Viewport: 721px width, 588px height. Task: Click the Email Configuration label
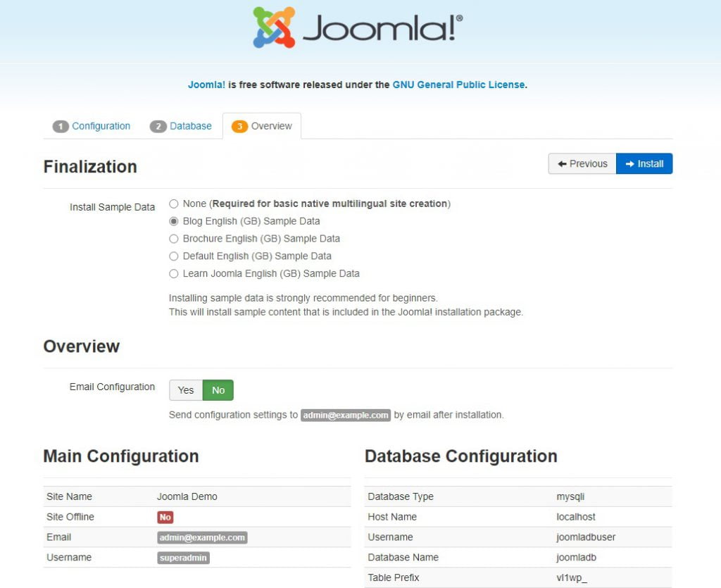[x=112, y=387]
